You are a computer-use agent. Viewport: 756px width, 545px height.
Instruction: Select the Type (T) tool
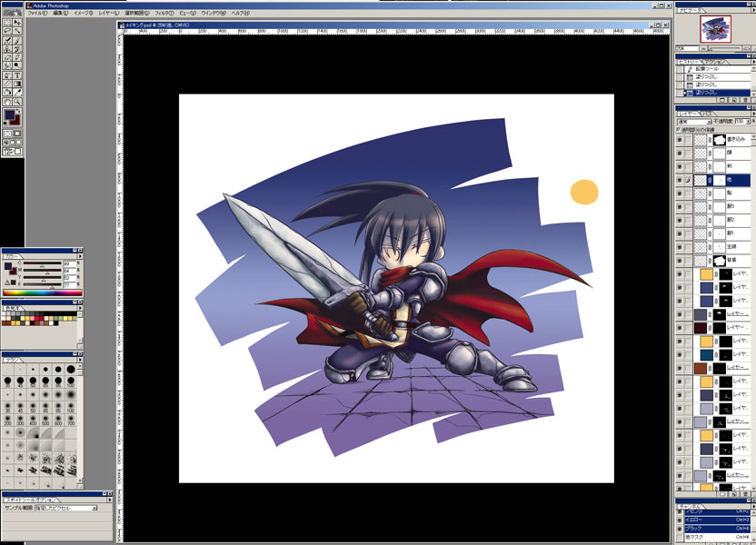click(16, 75)
